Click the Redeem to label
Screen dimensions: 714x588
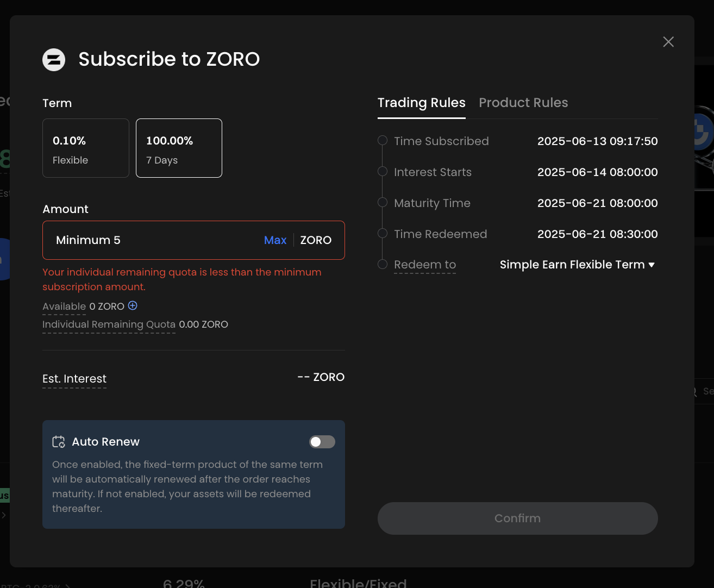point(425,265)
